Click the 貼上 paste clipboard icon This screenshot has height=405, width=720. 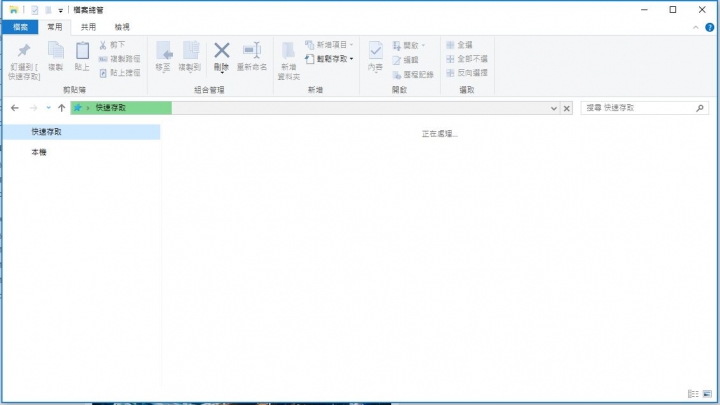tap(82, 51)
